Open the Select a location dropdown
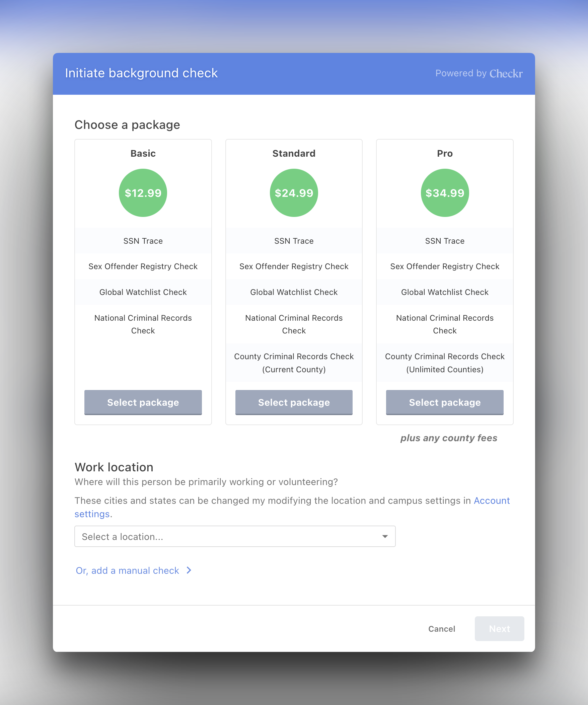Viewport: 588px width, 705px height. pyautogui.click(x=235, y=536)
